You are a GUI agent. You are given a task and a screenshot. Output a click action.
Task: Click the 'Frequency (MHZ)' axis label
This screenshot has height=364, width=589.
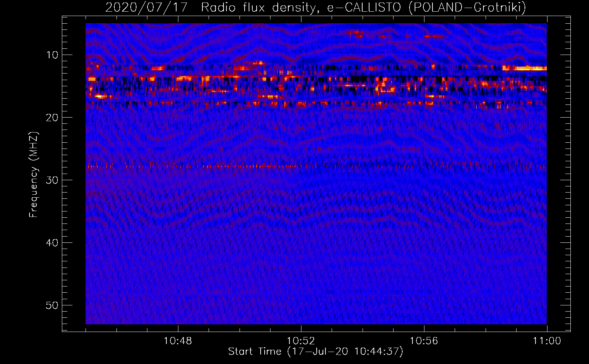pos(33,175)
